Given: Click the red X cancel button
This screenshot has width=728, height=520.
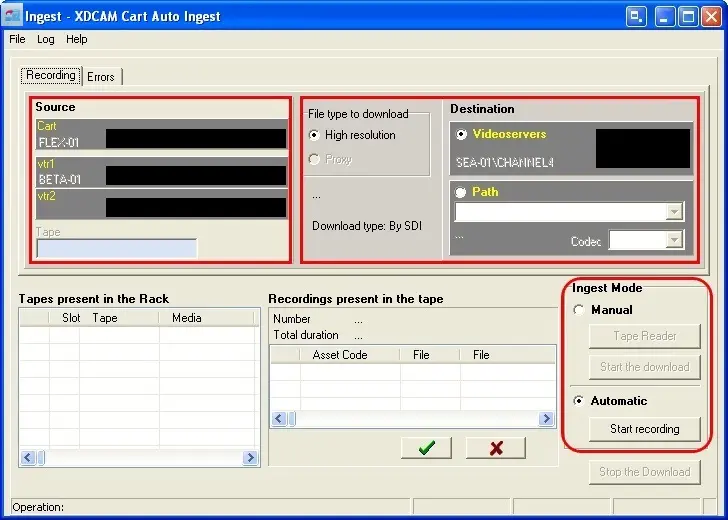Looking at the screenshot, I should point(495,448).
